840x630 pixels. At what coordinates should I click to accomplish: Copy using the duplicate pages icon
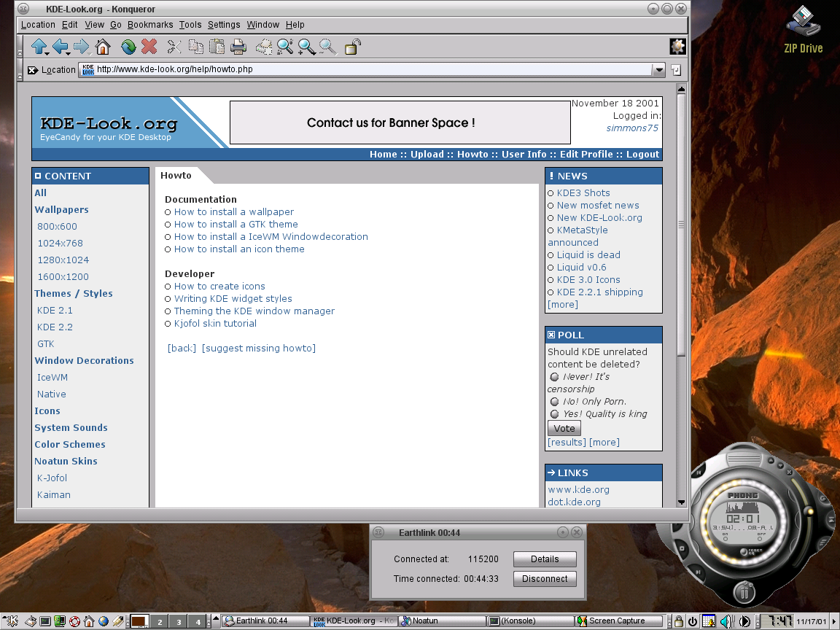pyautogui.click(x=196, y=47)
